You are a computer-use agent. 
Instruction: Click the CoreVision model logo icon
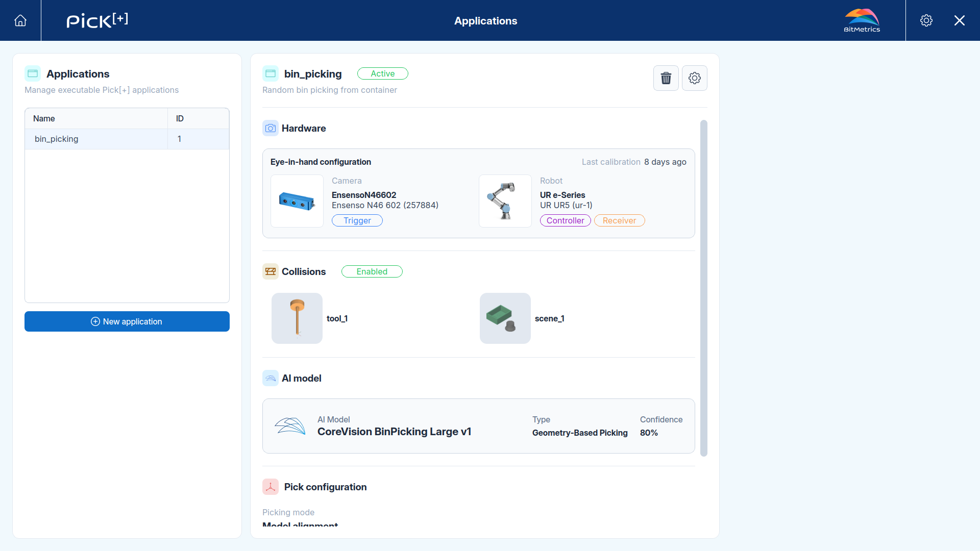pyautogui.click(x=290, y=426)
